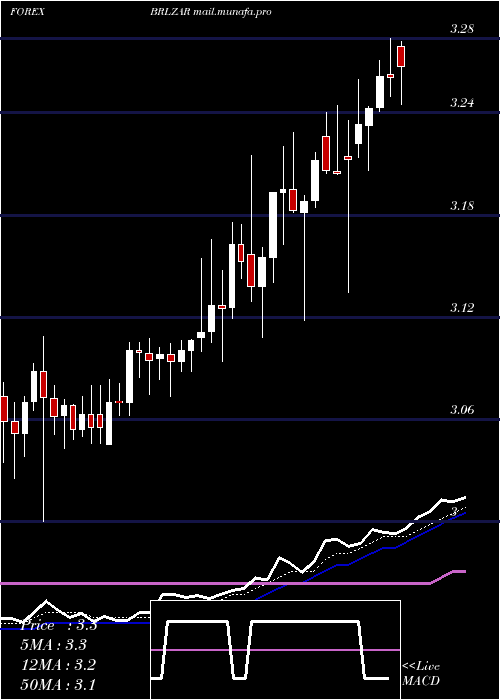Click the 50MA : 3.1 readout
The height and width of the screenshot is (700, 500).
[x=58, y=684]
